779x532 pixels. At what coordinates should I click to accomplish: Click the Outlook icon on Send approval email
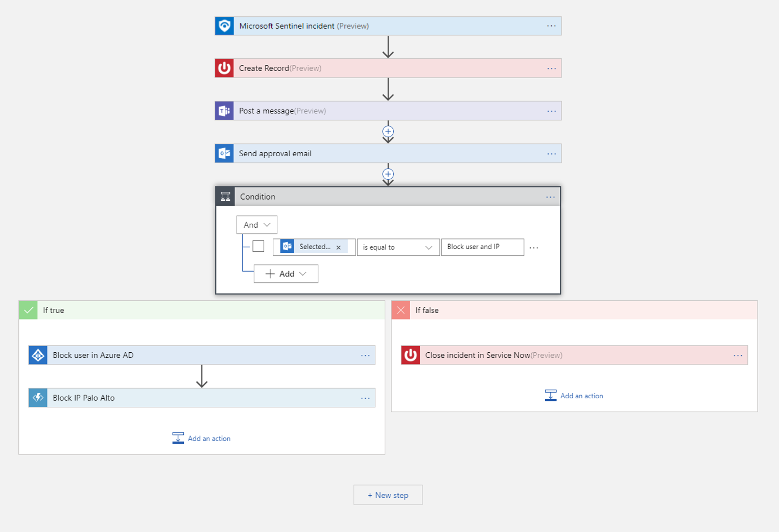[x=224, y=153]
